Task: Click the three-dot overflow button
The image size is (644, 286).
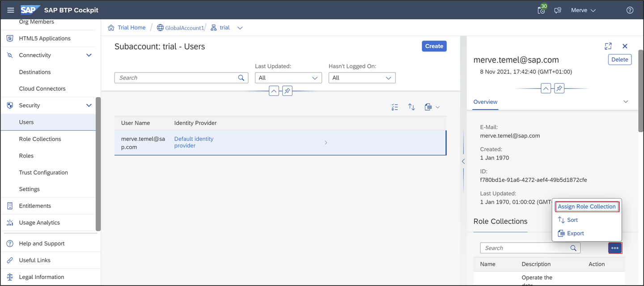Action: (615, 248)
